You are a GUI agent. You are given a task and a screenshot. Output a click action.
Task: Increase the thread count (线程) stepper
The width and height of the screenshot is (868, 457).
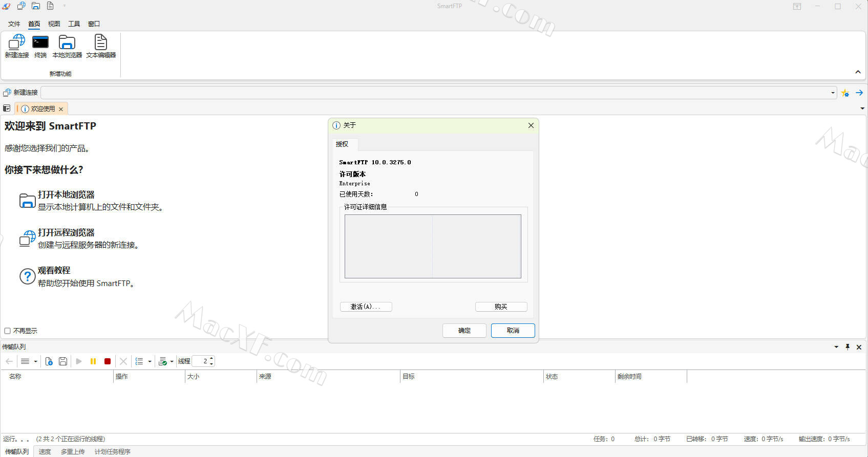[211, 359]
